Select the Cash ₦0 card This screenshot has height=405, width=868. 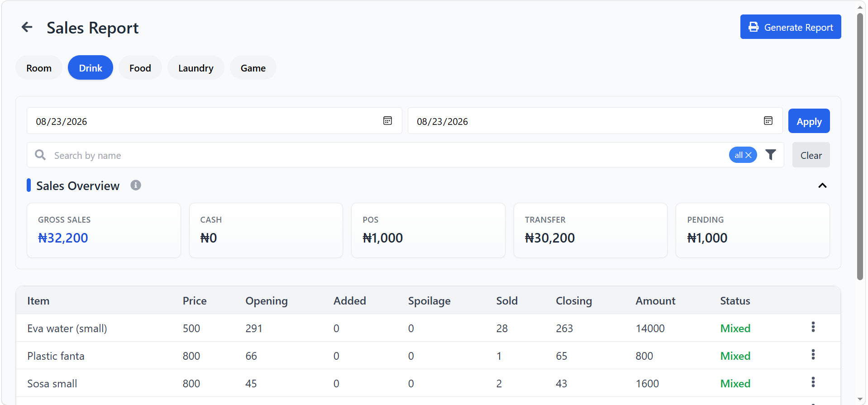[266, 230]
